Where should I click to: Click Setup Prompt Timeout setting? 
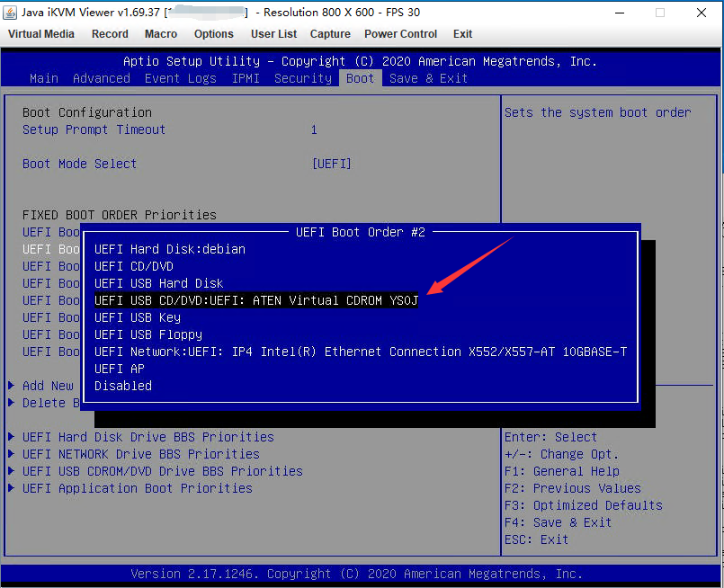point(94,129)
